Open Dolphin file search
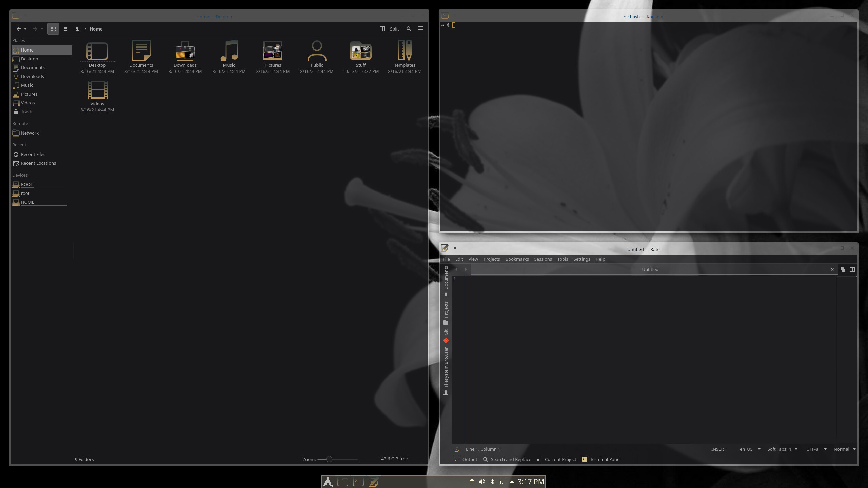Viewport: 868px width, 488px height. [x=409, y=29]
